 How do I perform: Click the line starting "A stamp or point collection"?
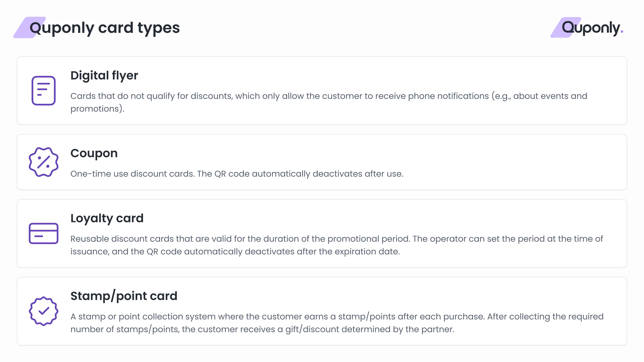tap(337, 316)
